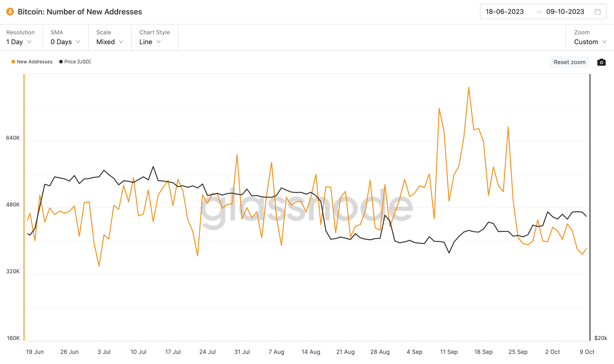Toggle New Addresses line visibility
Screen dimensions: 614x364
pos(31,61)
